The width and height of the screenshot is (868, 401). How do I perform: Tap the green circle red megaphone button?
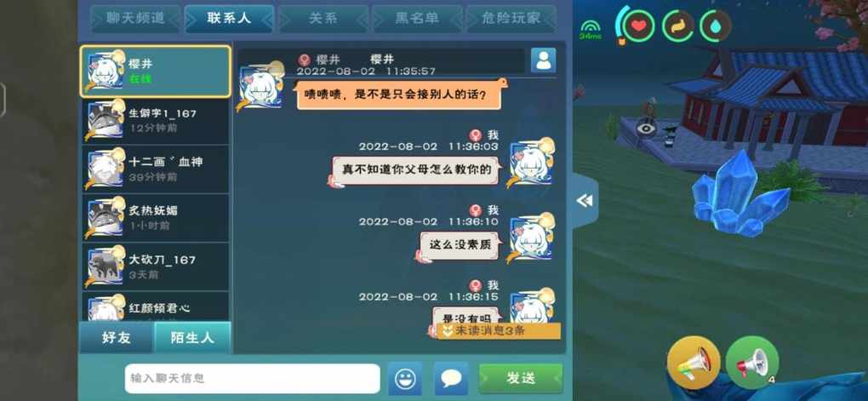[751, 362]
